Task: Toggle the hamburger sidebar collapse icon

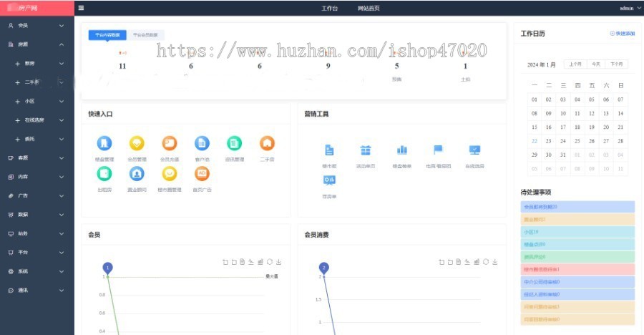Action: click(x=81, y=8)
